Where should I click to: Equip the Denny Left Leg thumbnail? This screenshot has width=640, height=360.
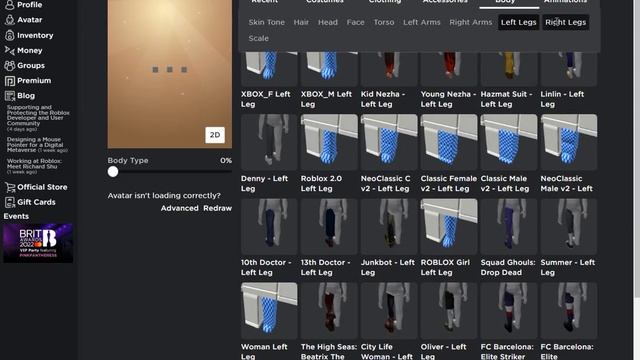tap(269, 142)
